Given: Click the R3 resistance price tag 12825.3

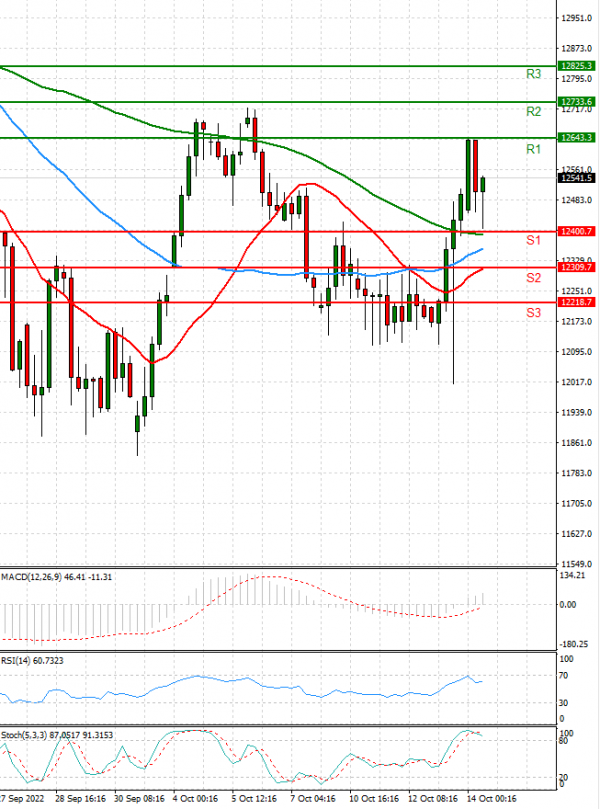Looking at the screenshot, I should [576, 66].
